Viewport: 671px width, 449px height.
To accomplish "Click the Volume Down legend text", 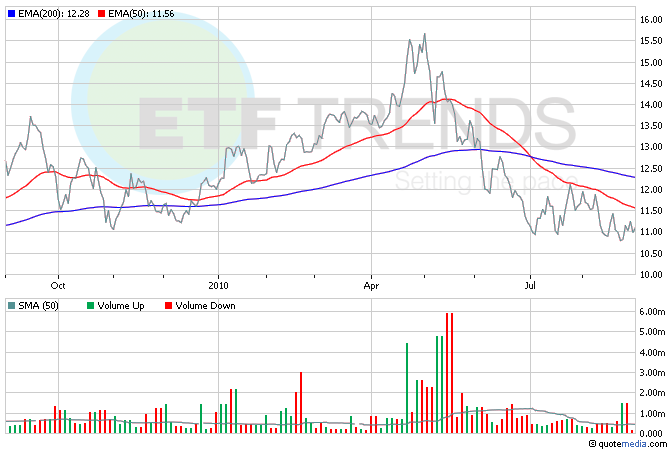I will (205, 306).
